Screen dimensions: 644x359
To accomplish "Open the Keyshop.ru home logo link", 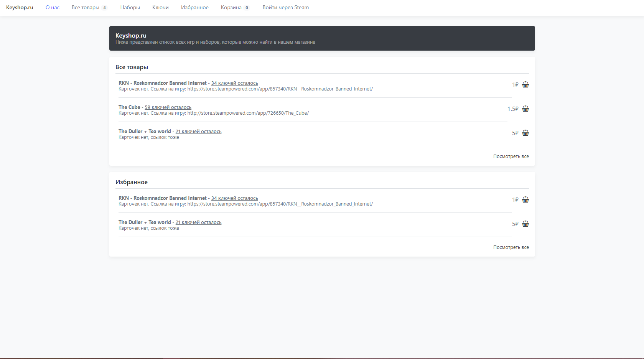I will [20, 8].
